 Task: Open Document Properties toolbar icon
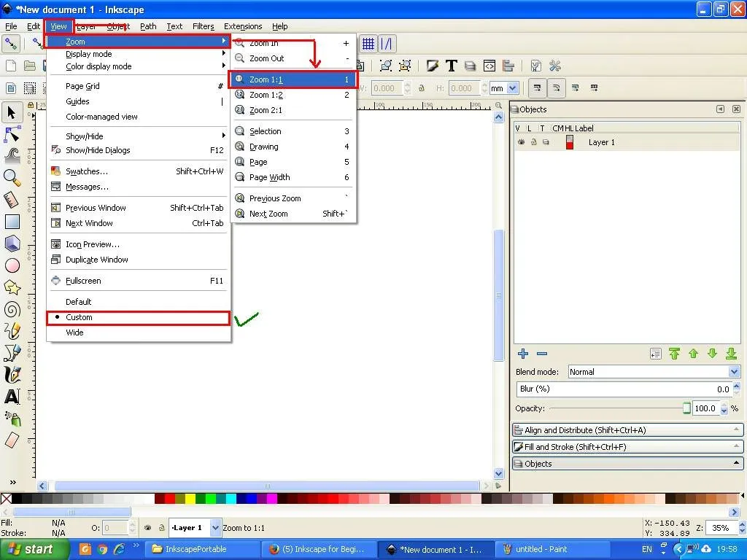[x=536, y=66]
